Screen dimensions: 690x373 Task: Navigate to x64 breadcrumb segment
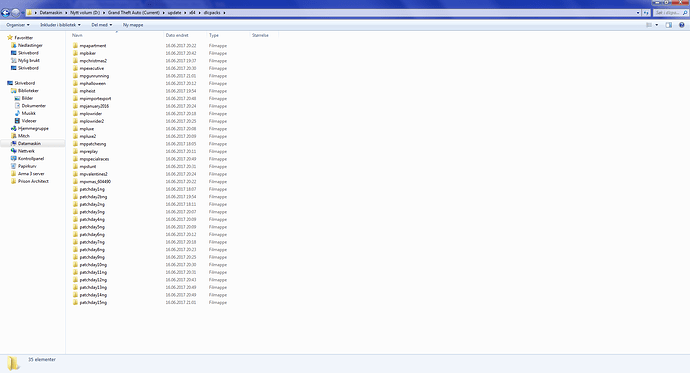(x=192, y=13)
